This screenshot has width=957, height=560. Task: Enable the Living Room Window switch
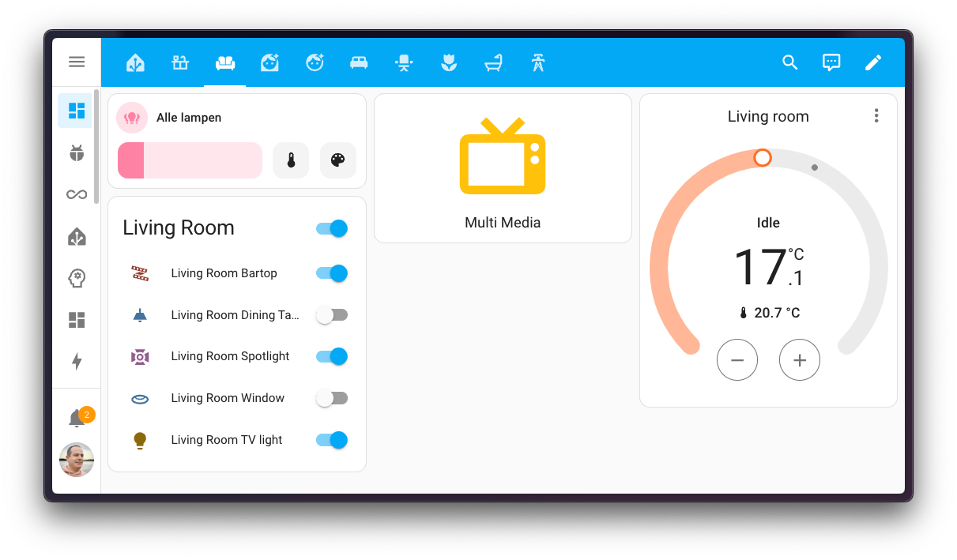[331, 397]
